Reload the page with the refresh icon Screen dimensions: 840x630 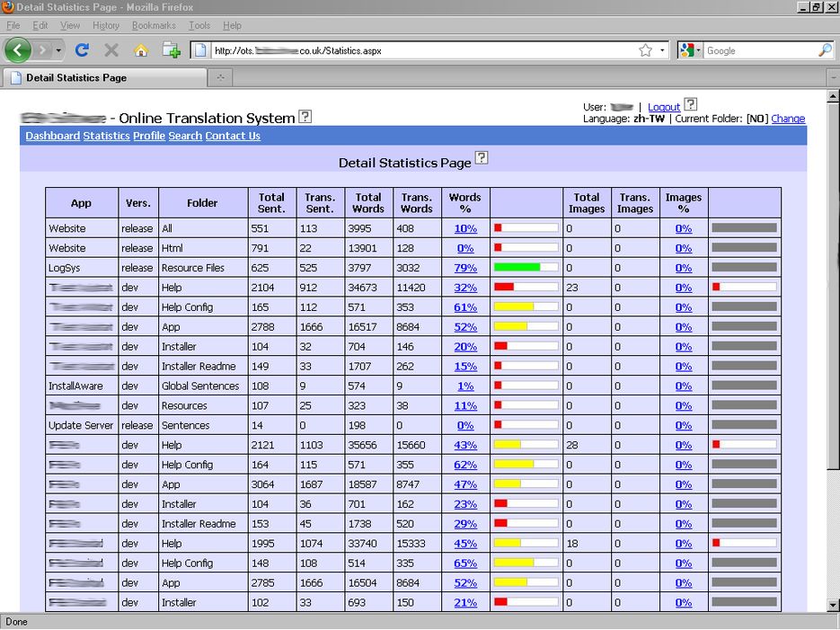pos(82,50)
